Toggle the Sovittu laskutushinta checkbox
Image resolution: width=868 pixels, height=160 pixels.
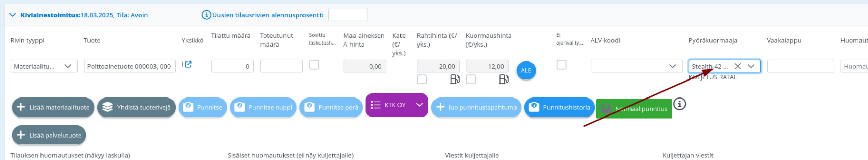tap(314, 65)
